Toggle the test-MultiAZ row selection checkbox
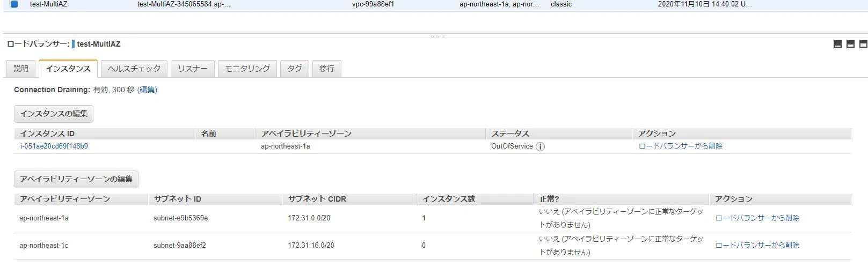The height and width of the screenshot is (266, 868). point(14,4)
